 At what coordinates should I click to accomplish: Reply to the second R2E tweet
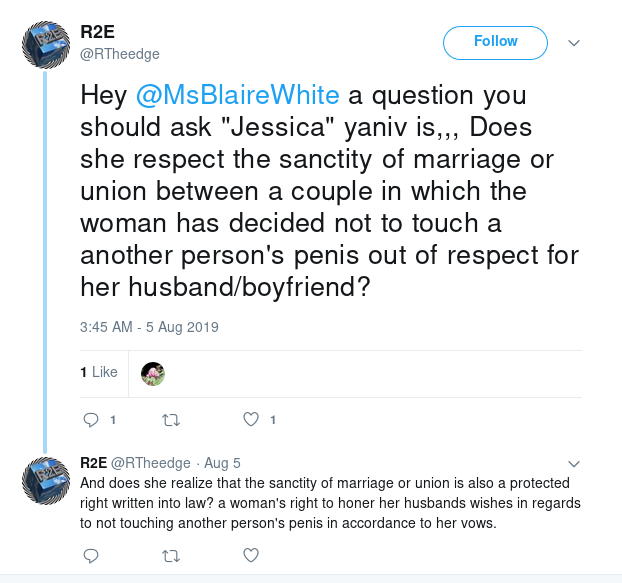91,556
